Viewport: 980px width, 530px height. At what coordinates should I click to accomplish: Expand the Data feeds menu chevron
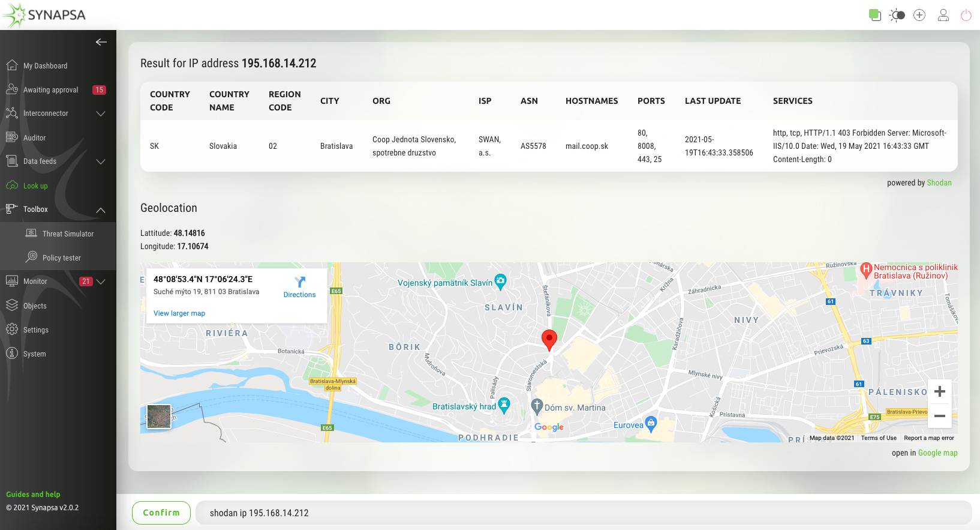click(x=101, y=161)
